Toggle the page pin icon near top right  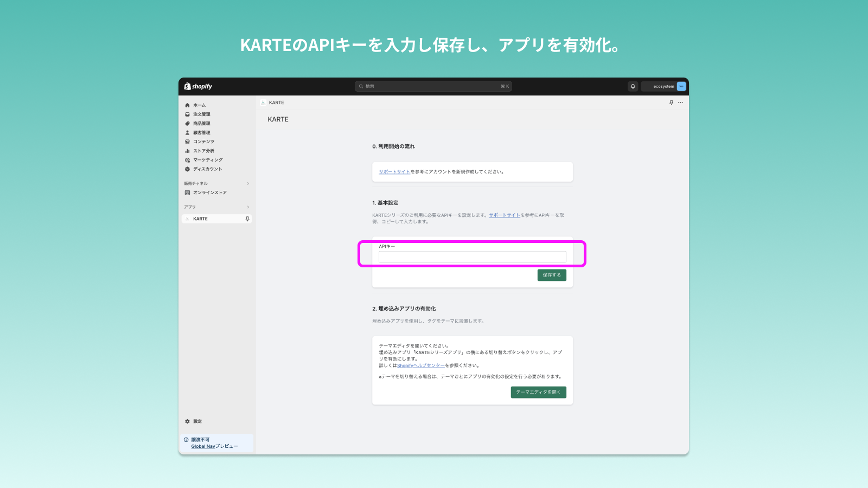(672, 102)
